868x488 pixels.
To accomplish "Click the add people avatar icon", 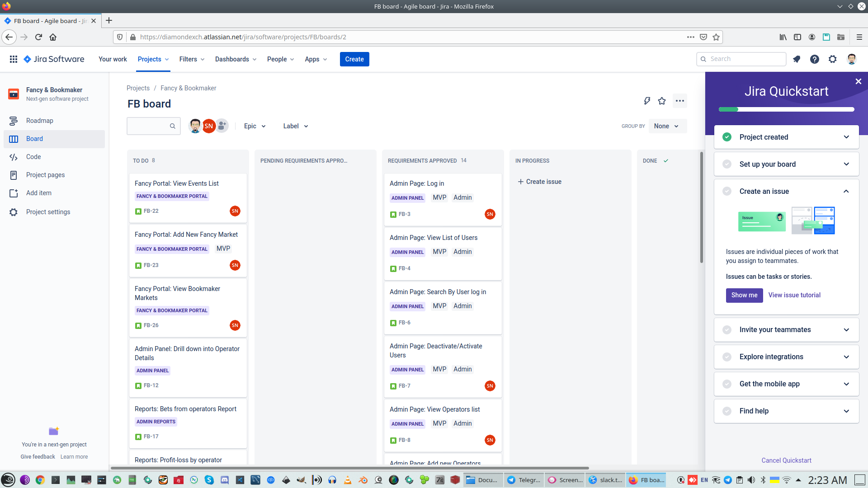I will point(222,126).
